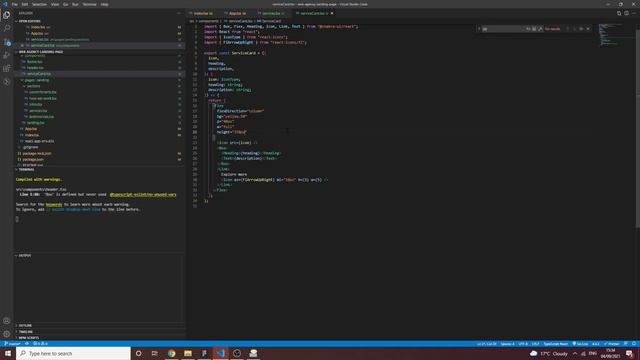
Task: Open the Run and Debug view
Action: click(7, 55)
